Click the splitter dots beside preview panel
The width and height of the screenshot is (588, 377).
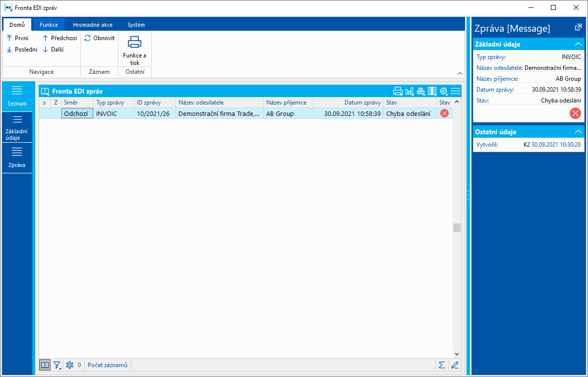click(x=469, y=195)
